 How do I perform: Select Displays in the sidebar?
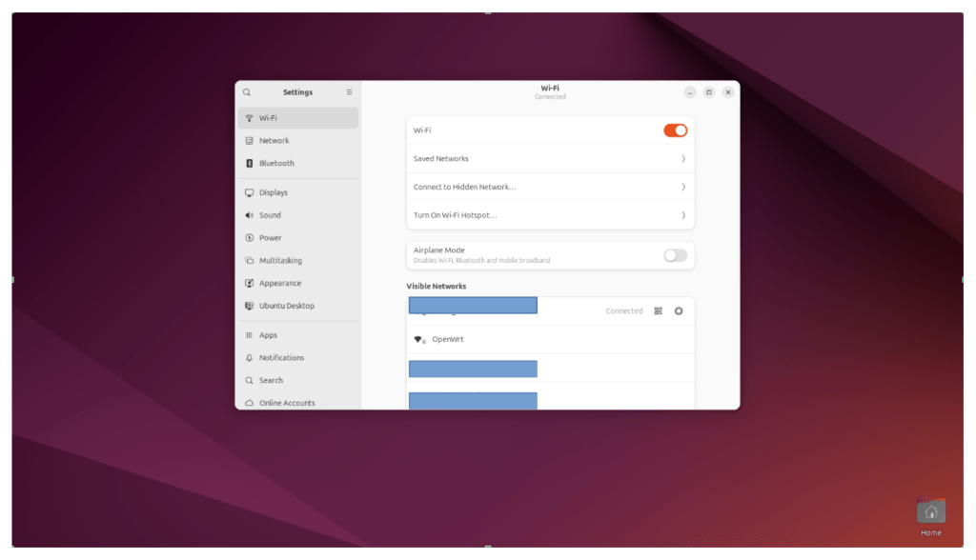pos(274,192)
